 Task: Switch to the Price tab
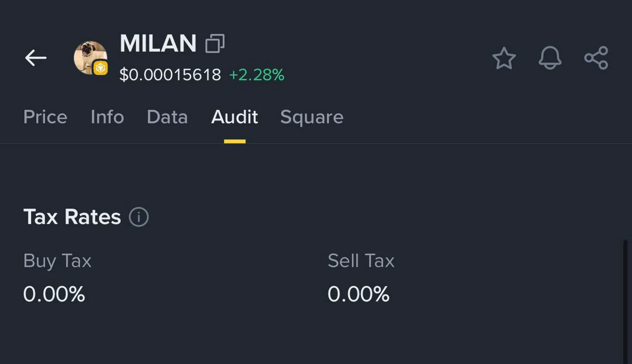coord(45,117)
